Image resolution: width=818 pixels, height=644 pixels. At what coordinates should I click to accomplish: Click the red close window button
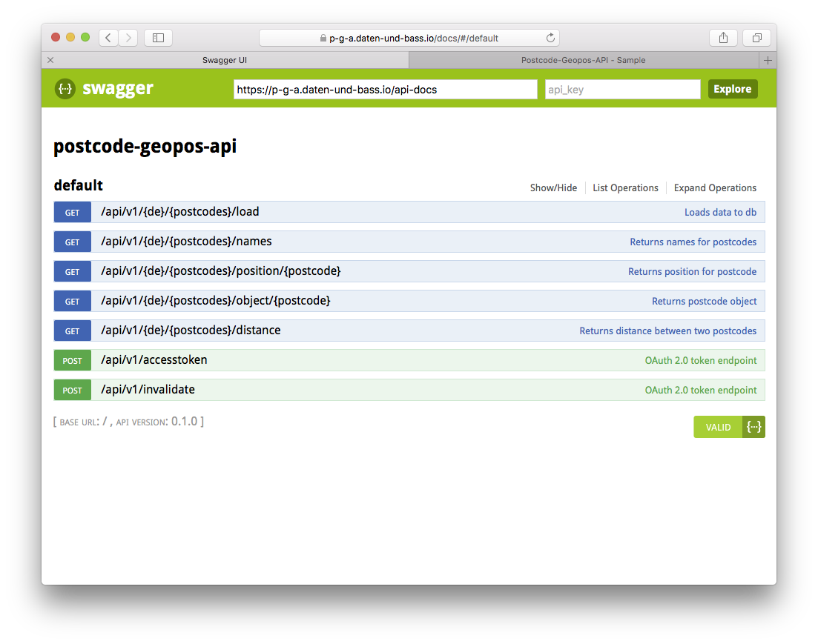56,37
